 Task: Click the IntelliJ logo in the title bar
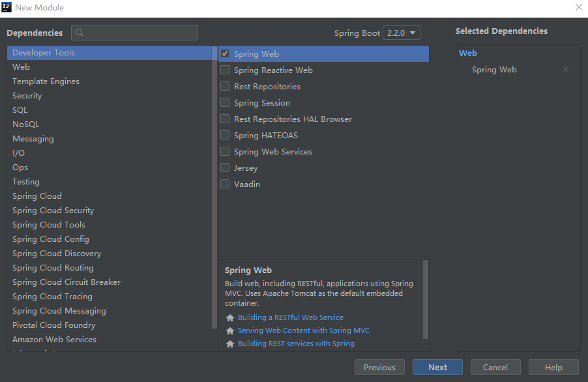tap(7, 8)
